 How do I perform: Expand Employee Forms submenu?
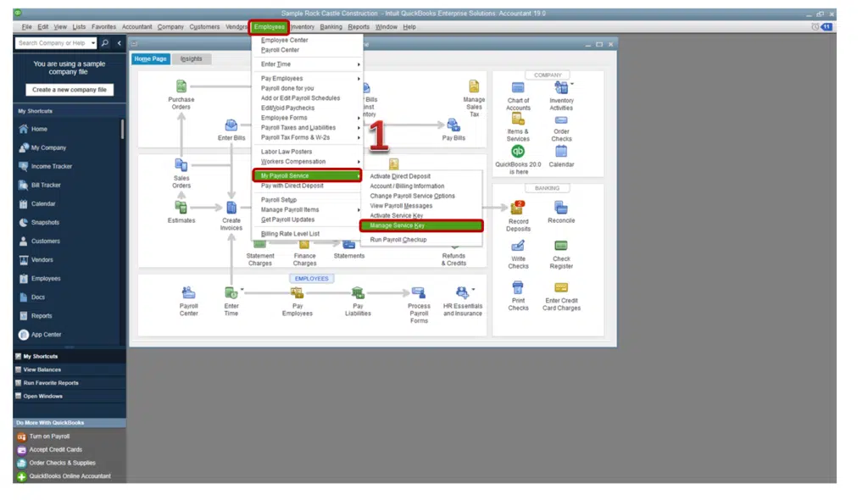coord(359,118)
